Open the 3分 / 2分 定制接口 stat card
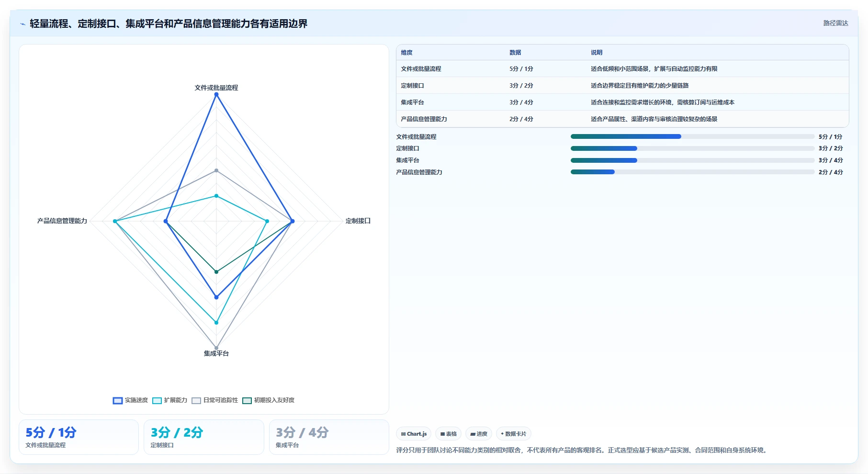868x474 pixels. coord(204,437)
